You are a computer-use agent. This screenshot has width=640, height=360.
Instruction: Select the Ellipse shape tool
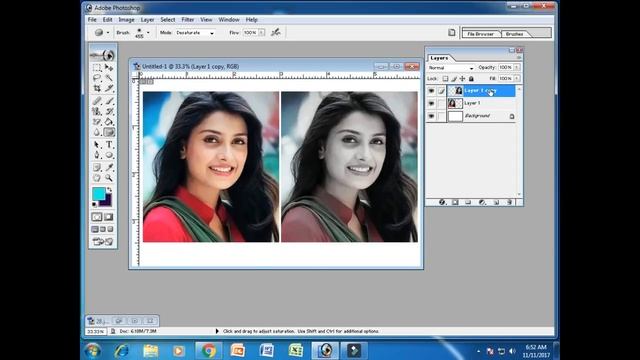click(x=109, y=155)
